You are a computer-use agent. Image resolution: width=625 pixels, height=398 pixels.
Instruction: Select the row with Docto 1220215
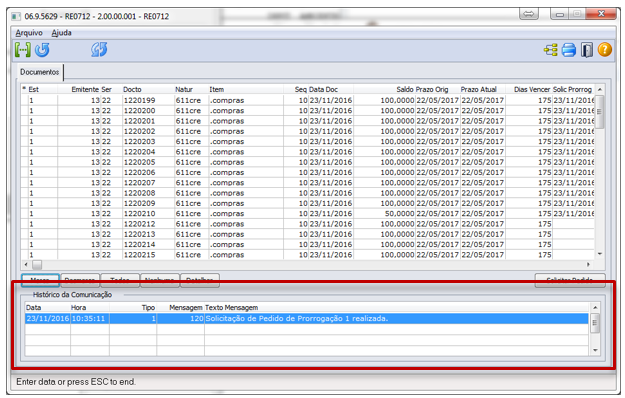[307, 255]
